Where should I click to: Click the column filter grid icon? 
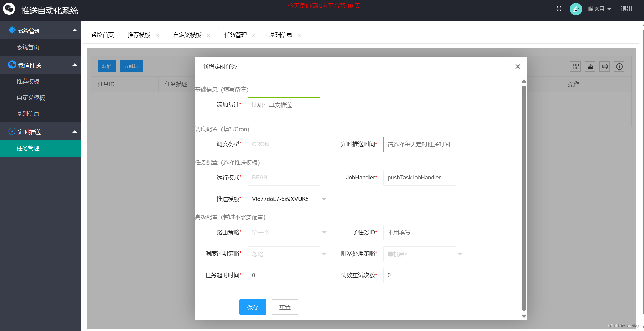[x=576, y=66]
